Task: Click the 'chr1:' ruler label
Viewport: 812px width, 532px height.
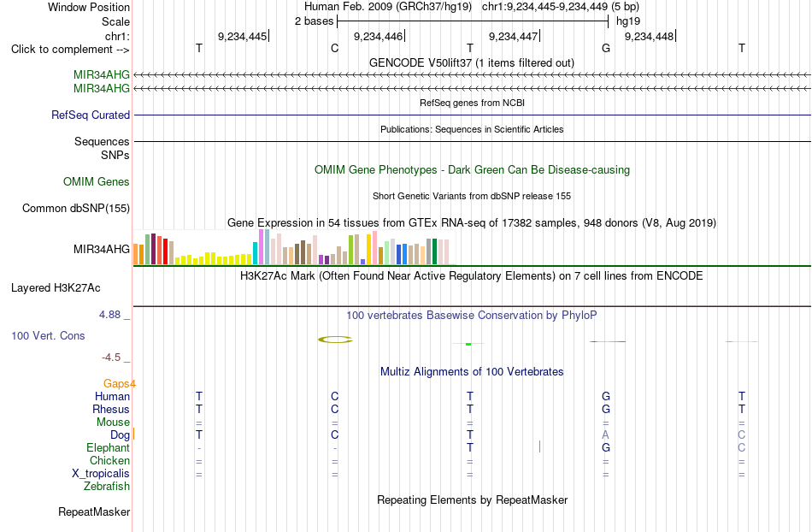Action: [x=117, y=36]
